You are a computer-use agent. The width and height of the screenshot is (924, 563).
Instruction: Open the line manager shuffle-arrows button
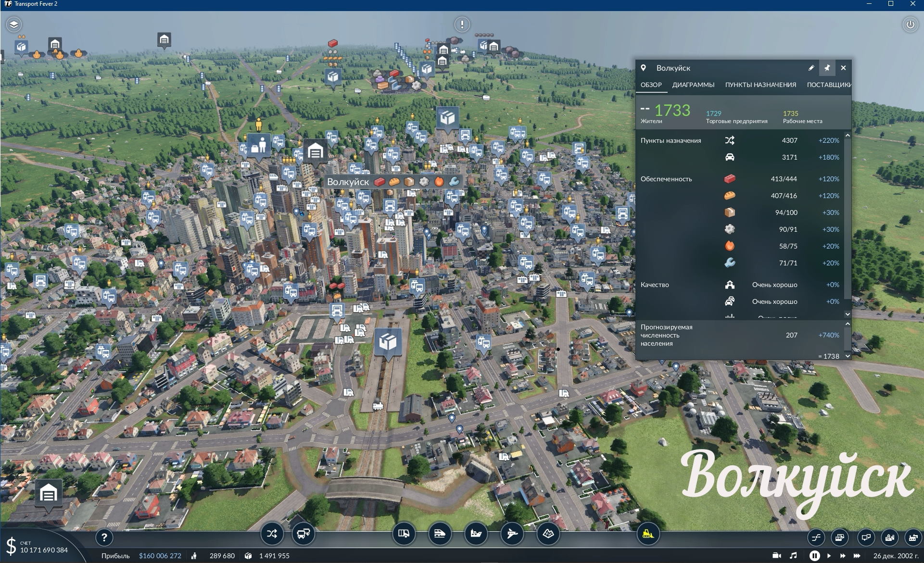pos(272,534)
